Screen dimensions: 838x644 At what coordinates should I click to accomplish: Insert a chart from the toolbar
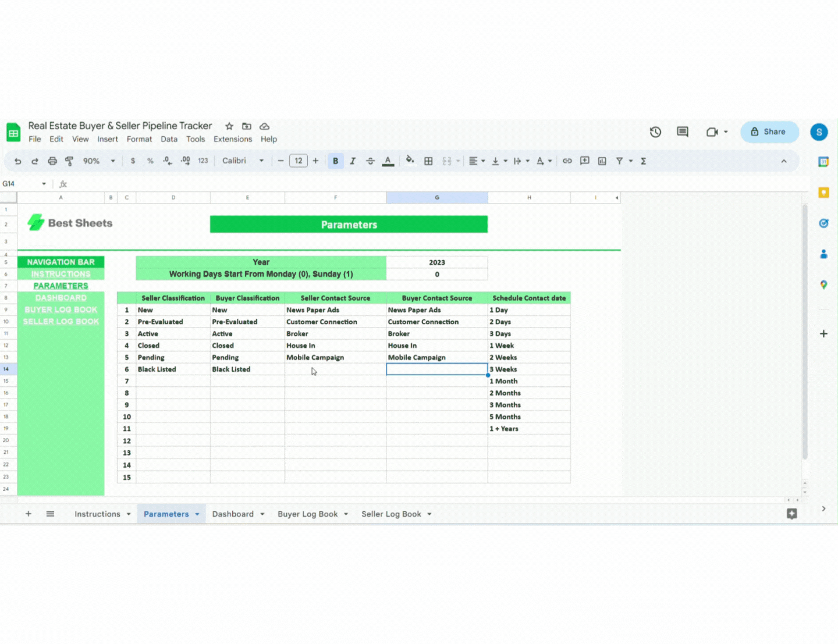(602, 161)
